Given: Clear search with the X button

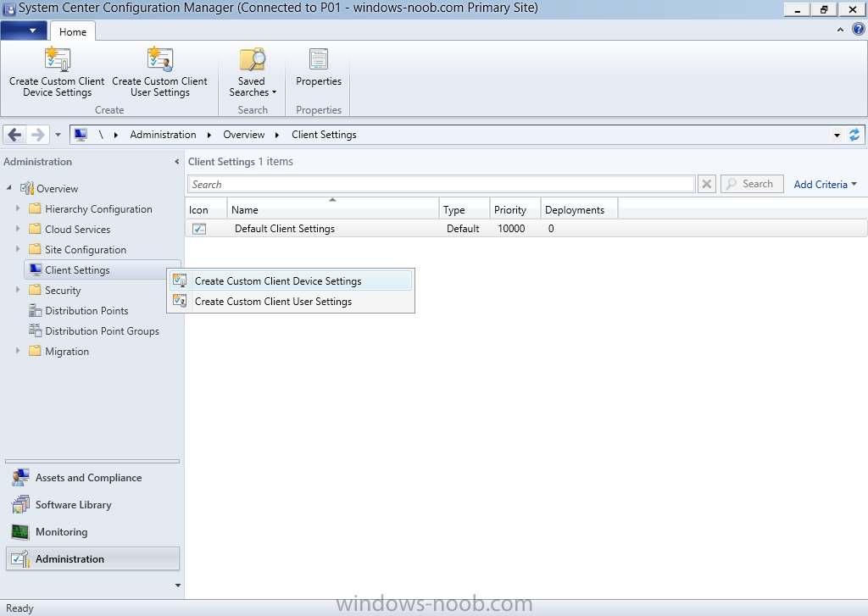Looking at the screenshot, I should 707,184.
